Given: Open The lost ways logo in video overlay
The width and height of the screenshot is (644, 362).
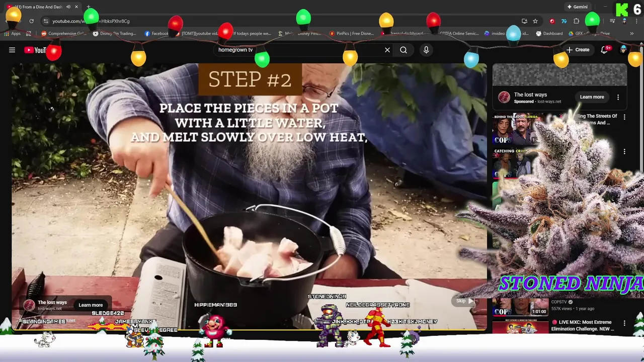Looking at the screenshot, I should (29, 305).
